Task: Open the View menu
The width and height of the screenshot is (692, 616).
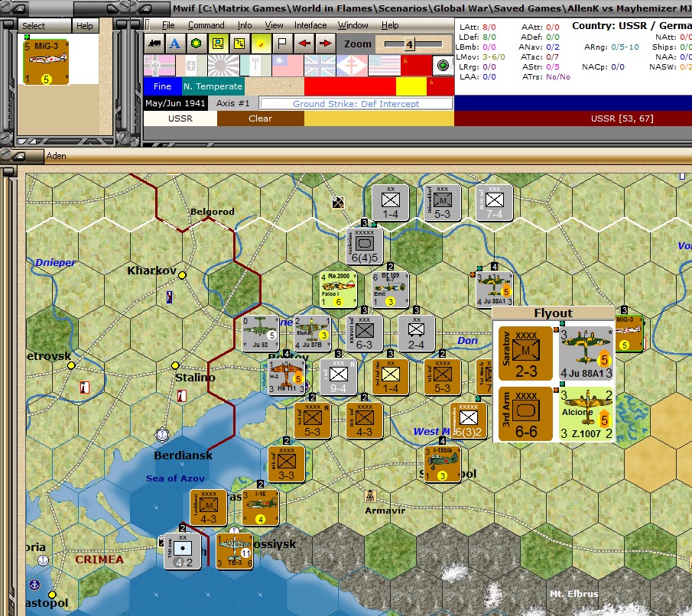Action: coord(274,25)
